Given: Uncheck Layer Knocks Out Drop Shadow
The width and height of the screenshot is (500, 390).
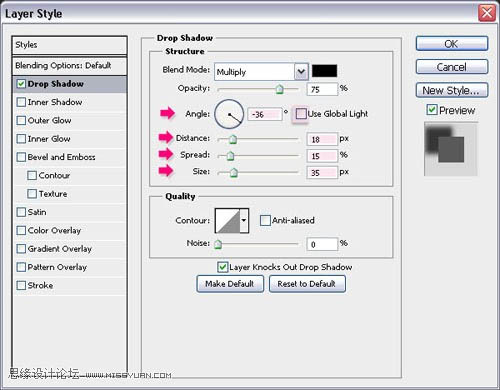Looking at the screenshot, I should pos(222,267).
